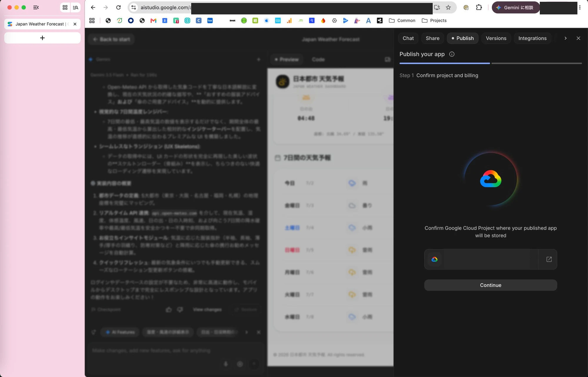Open the Projects bookmarks folder
Screen dimensions: 588x377
point(434,20)
